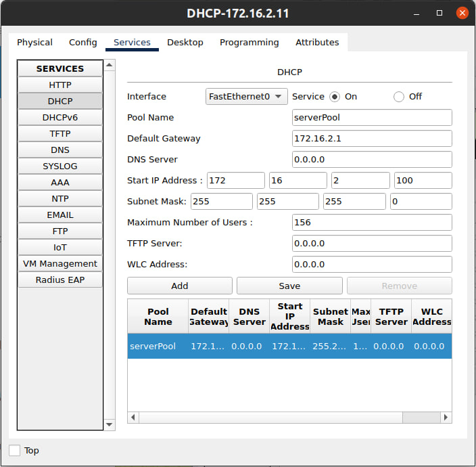
Task: Open the Physical tab
Action: [x=34, y=42]
